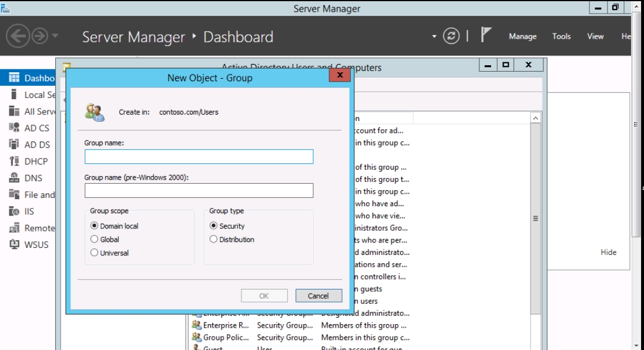Open All Servers from the sidebar
Screen dimensions: 644x350
32,111
